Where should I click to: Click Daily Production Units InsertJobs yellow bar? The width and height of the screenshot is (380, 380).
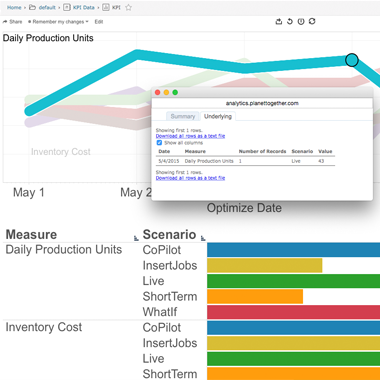[x=265, y=265]
